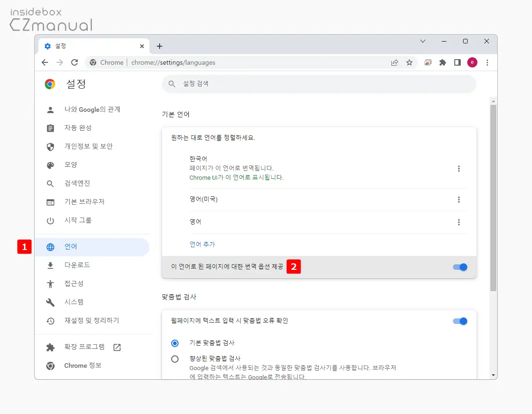This screenshot has height=414, width=532.
Task: Select the 향상된 맞춤법 검사 radio button
Action: [x=175, y=359]
